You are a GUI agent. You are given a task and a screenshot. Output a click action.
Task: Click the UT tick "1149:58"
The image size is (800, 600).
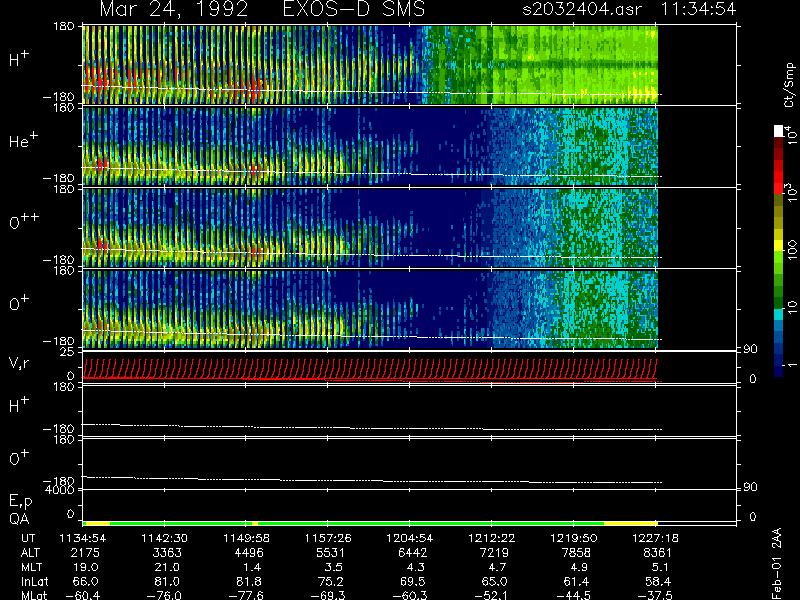coord(246,538)
